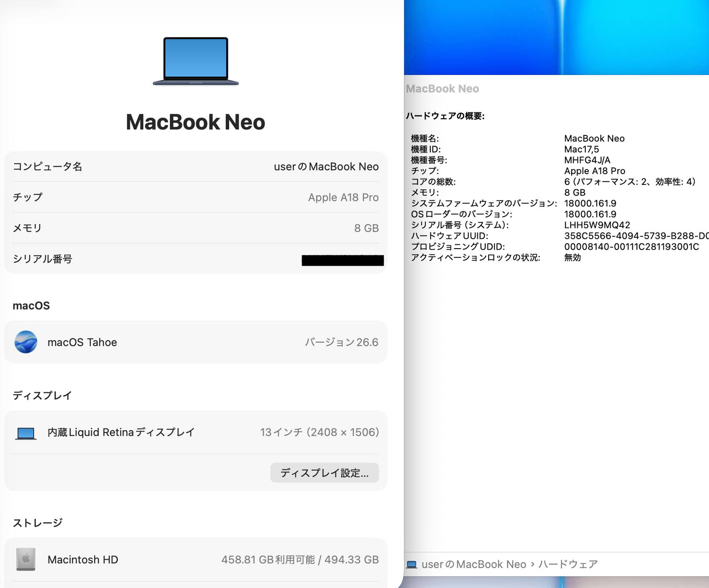Click 無効 activation lock status value

click(573, 257)
